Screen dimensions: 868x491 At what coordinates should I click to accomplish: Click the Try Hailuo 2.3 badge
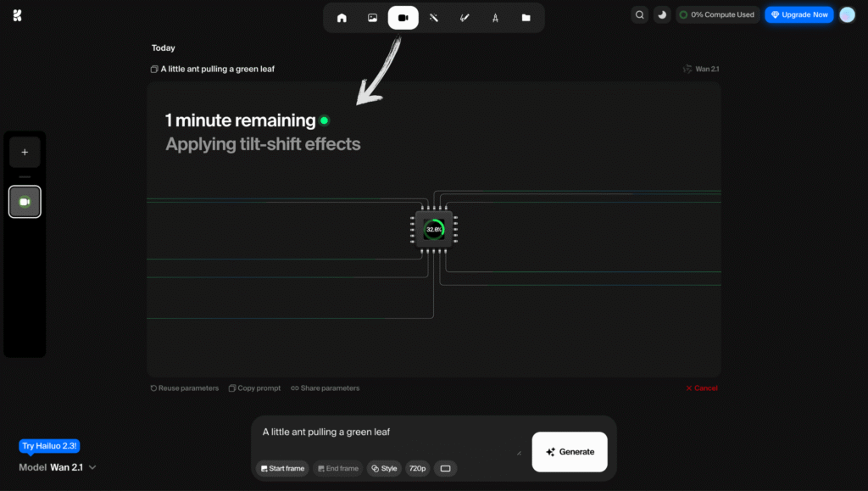coord(48,445)
